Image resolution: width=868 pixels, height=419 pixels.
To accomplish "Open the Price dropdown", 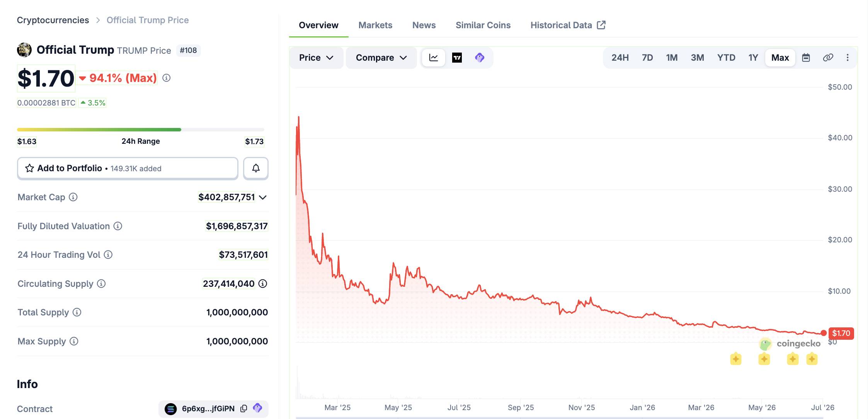I will [316, 58].
